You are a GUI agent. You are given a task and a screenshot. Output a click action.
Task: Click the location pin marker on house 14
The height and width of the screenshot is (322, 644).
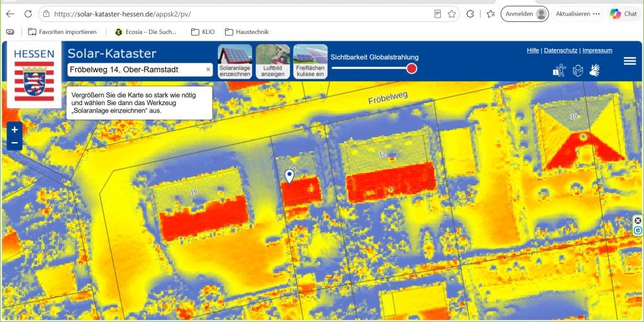coord(289,177)
